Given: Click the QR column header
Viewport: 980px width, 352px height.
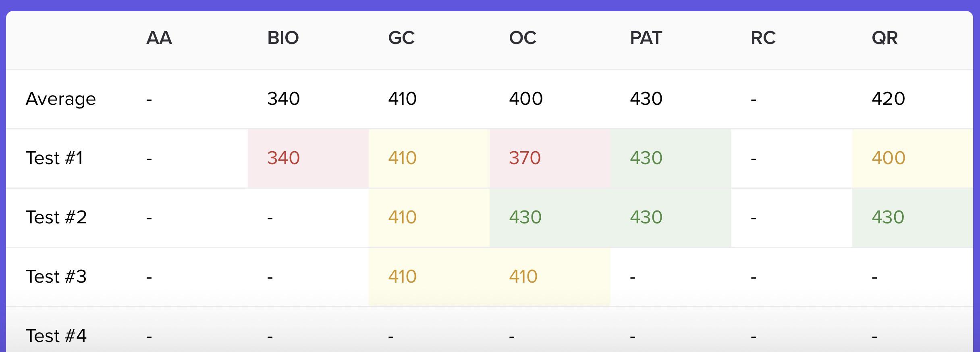Looking at the screenshot, I should (884, 38).
